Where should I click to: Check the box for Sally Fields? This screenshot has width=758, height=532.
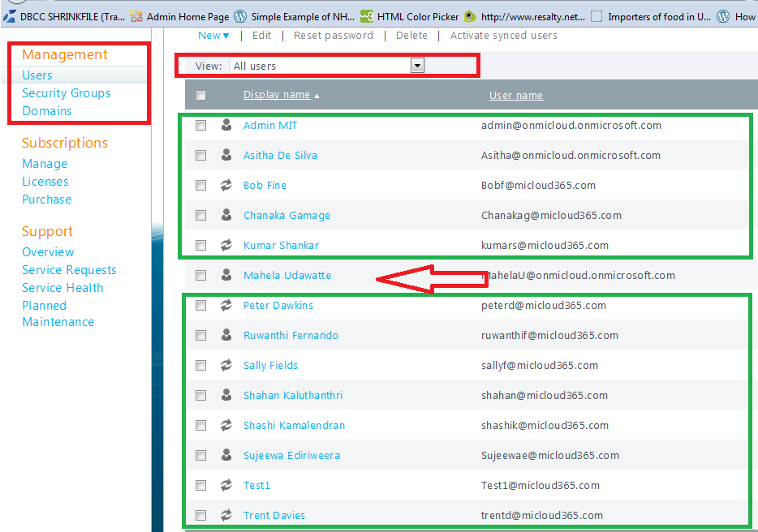pos(200,365)
